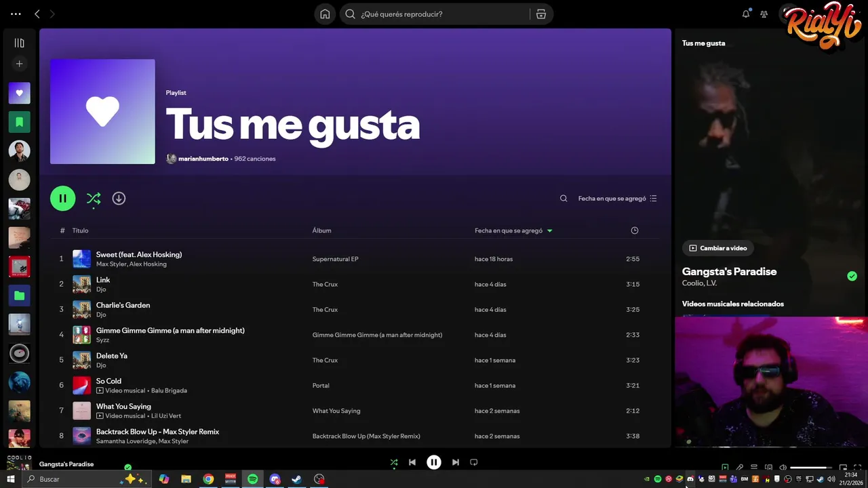Select 'Backtrack Blow Up - Max Styler Remix' track
The image size is (868, 488).
[x=157, y=432]
